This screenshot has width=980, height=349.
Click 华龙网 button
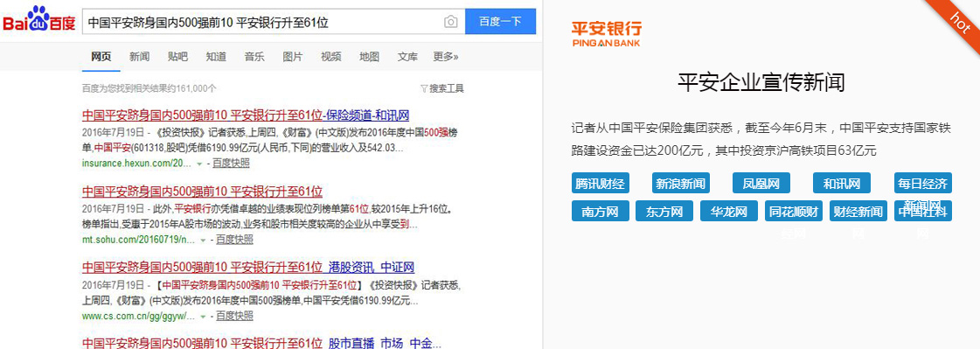(x=729, y=211)
